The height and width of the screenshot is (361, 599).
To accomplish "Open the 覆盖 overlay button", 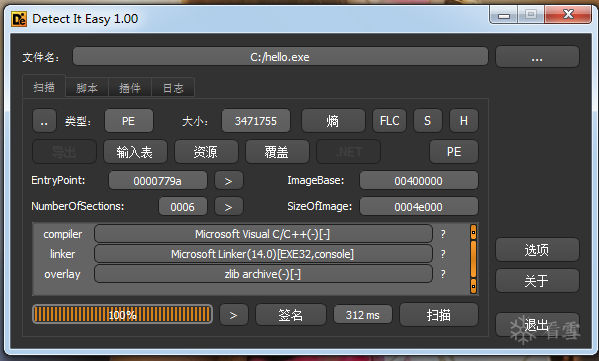I will click(277, 152).
